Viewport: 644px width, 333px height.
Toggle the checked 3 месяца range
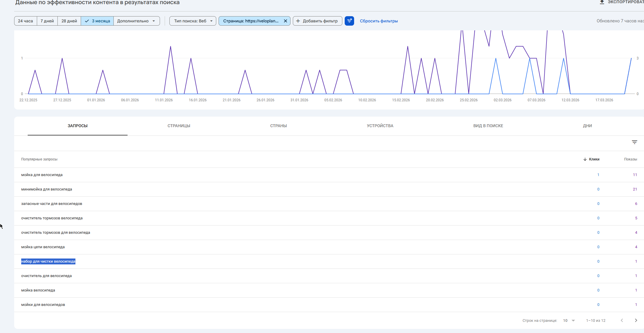97,21
